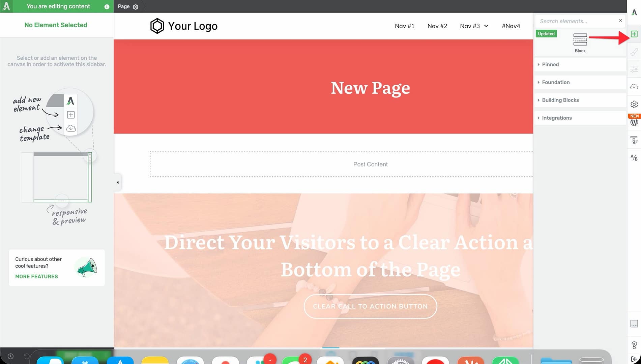Click the help question mark icon
The image size is (641, 364).
(x=634, y=345)
